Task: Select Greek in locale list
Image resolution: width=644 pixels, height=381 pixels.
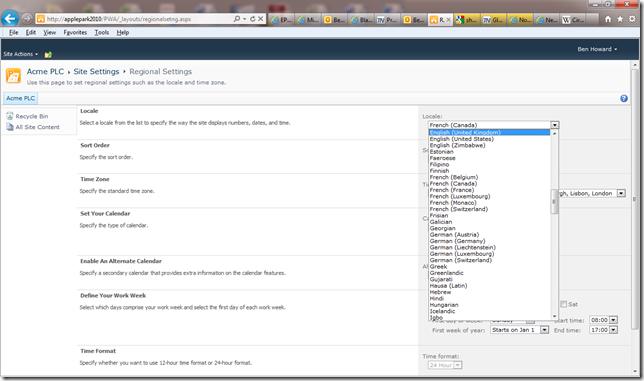Action: coord(489,266)
